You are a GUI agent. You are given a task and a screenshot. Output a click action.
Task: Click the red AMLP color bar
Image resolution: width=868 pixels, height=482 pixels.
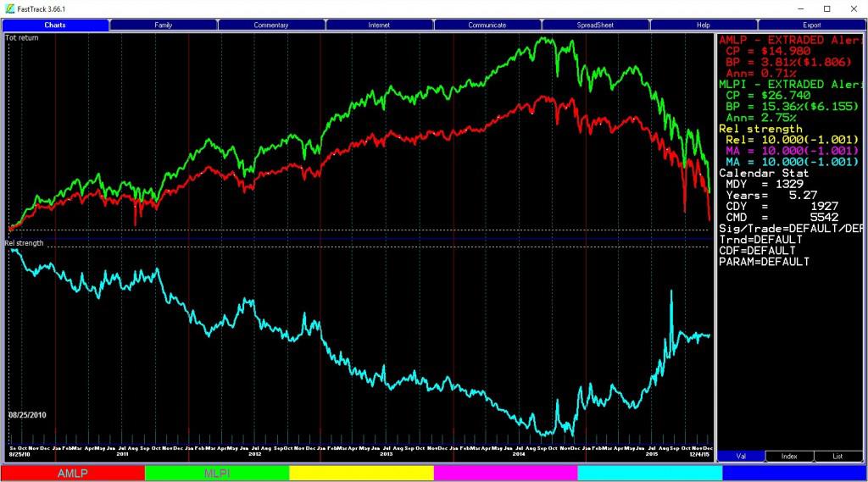73,474
